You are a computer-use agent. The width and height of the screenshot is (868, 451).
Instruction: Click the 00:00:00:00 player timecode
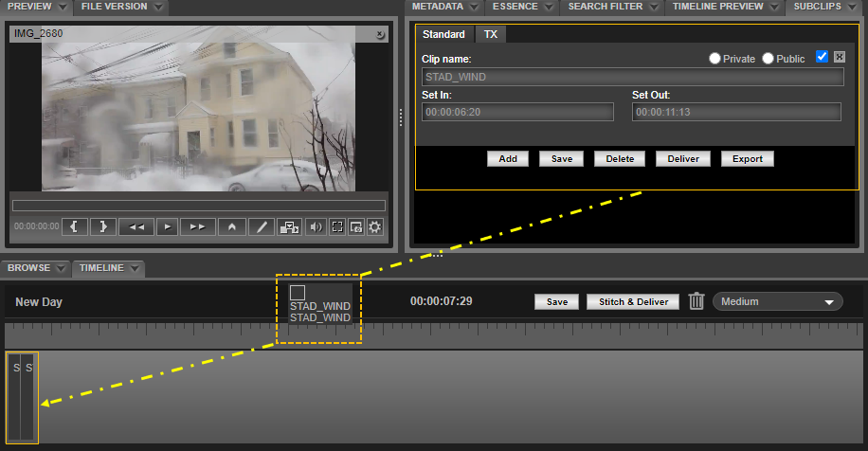tap(37, 226)
